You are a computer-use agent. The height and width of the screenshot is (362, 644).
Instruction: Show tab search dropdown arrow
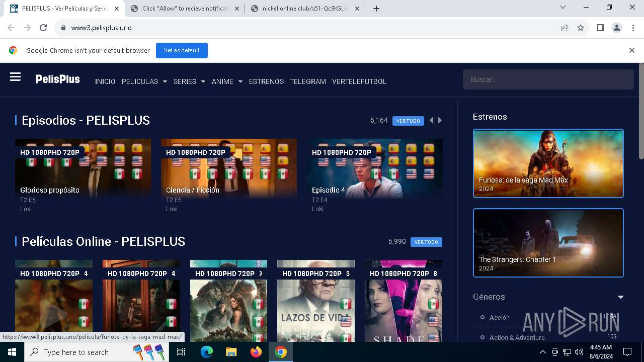coord(563,7)
